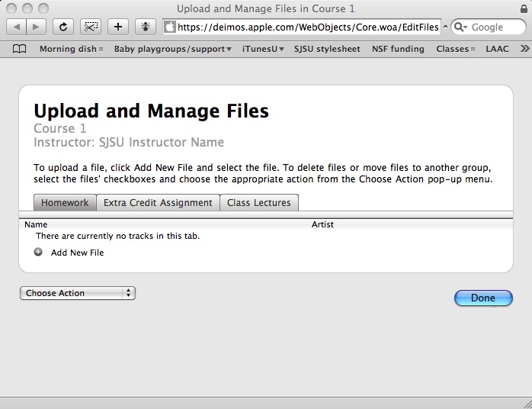Switch to the Extra Credit Assignment tab

tap(158, 203)
